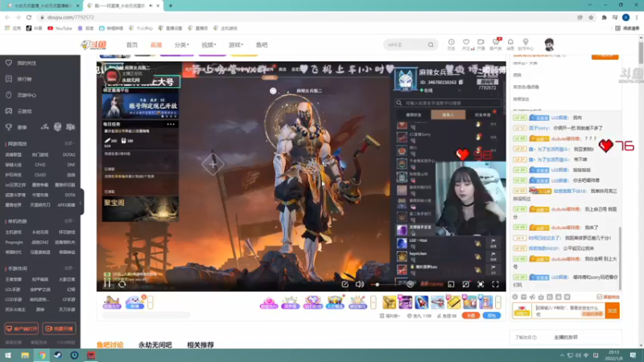The width and height of the screenshot is (644, 362).
Task: Open 云游戏 cloud games in the sidebar
Action: pyautogui.click(x=19, y=111)
